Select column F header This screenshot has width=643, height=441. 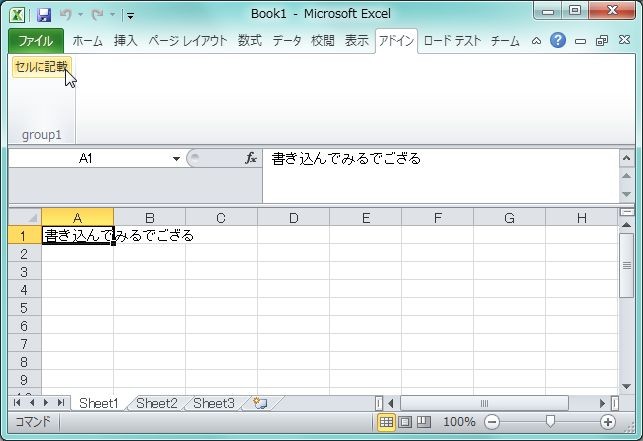(438, 218)
